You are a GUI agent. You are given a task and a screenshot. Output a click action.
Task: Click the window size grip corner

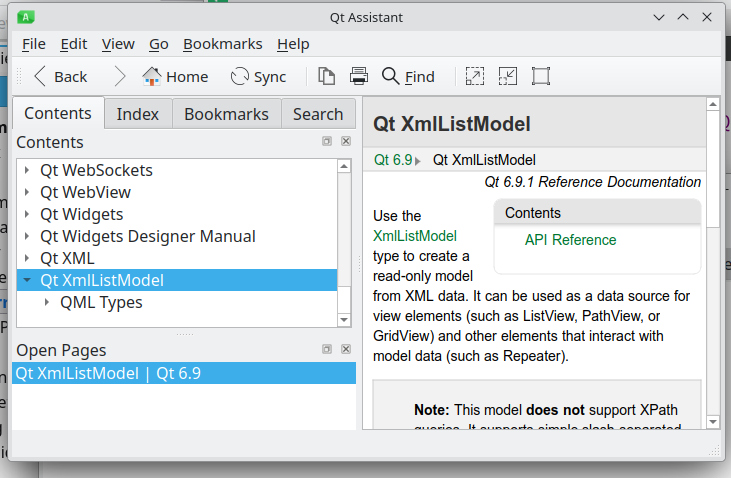point(714,450)
